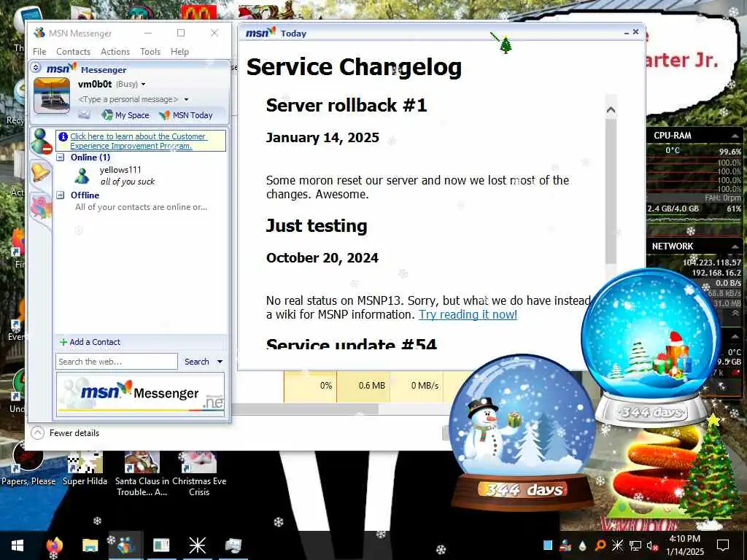747x560 pixels.
Task: Click the personal message field
Action: coord(128,99)
